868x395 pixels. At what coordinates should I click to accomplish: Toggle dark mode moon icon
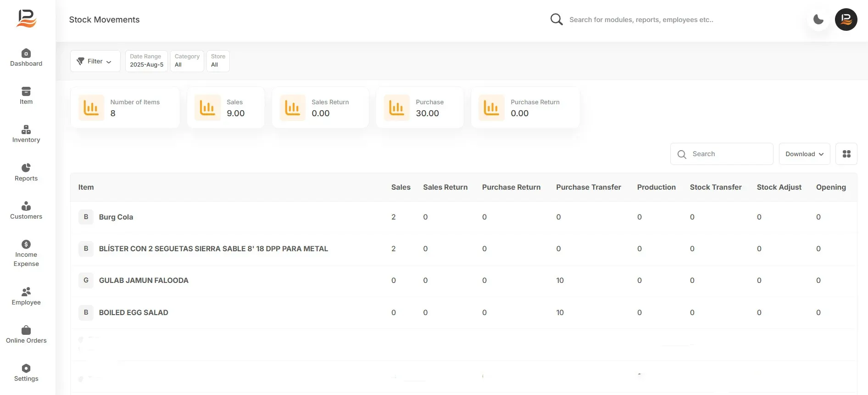(818, 19)
